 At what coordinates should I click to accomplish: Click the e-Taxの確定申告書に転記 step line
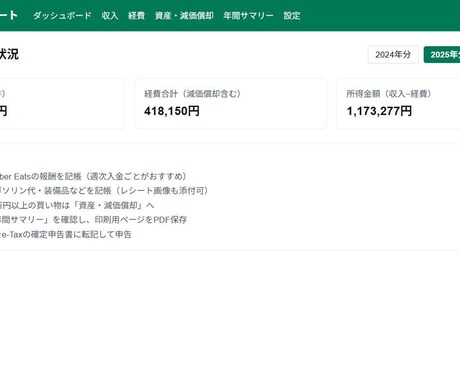(66, 234)
